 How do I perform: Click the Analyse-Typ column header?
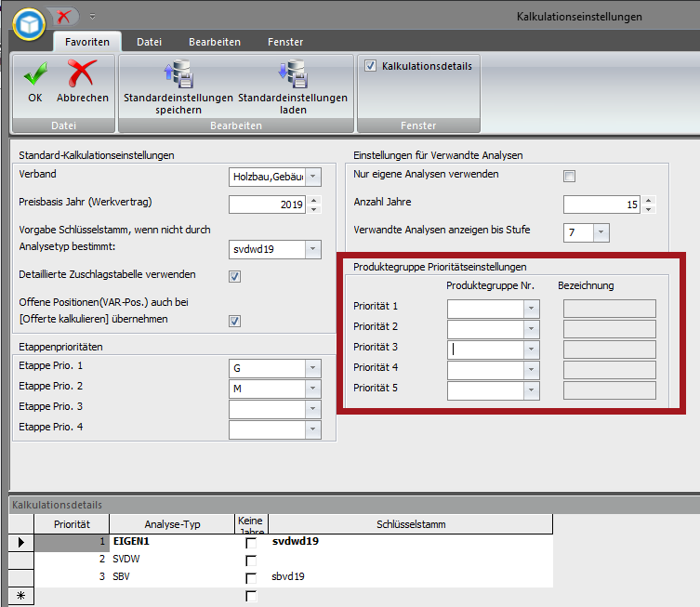[172, 524]
